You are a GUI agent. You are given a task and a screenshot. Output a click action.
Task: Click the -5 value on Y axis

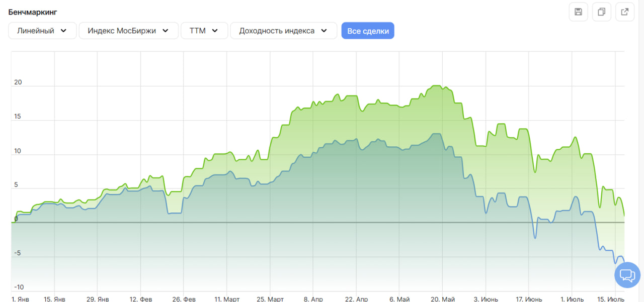17,253
